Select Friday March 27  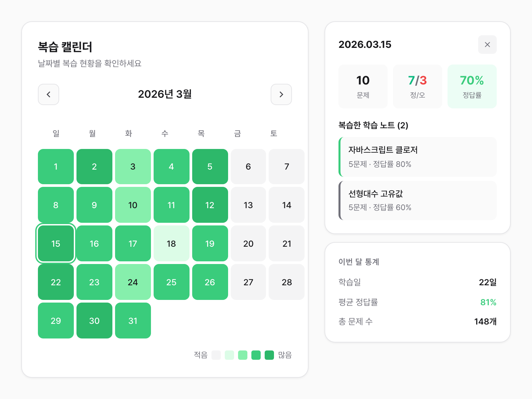(248, 282)
